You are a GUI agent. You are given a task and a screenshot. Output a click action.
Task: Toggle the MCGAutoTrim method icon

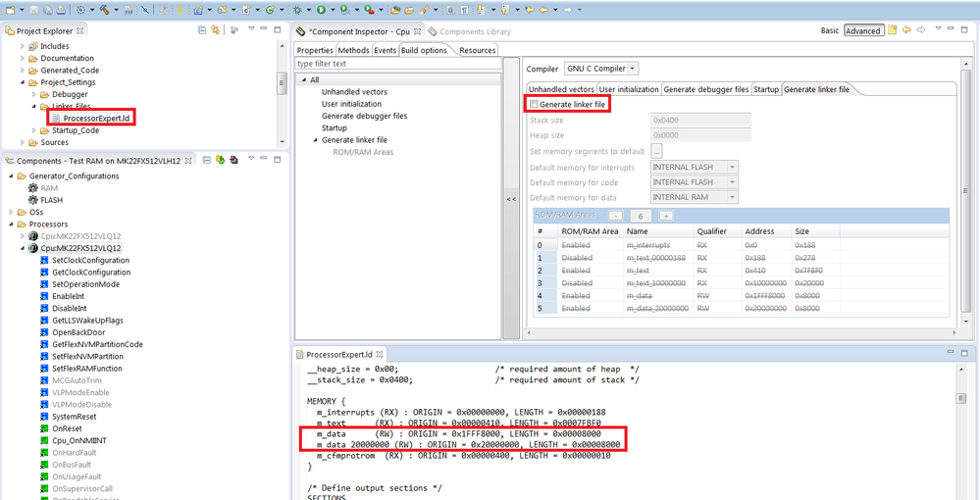pos(44,380)
